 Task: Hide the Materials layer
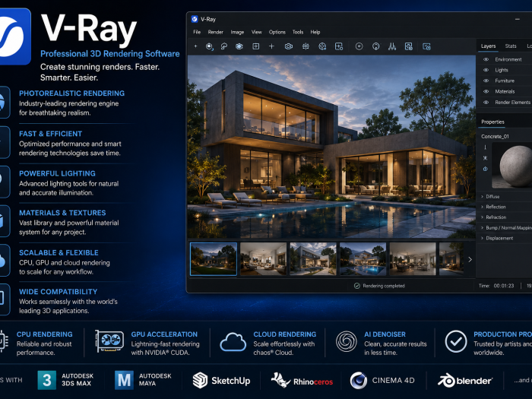486,91
